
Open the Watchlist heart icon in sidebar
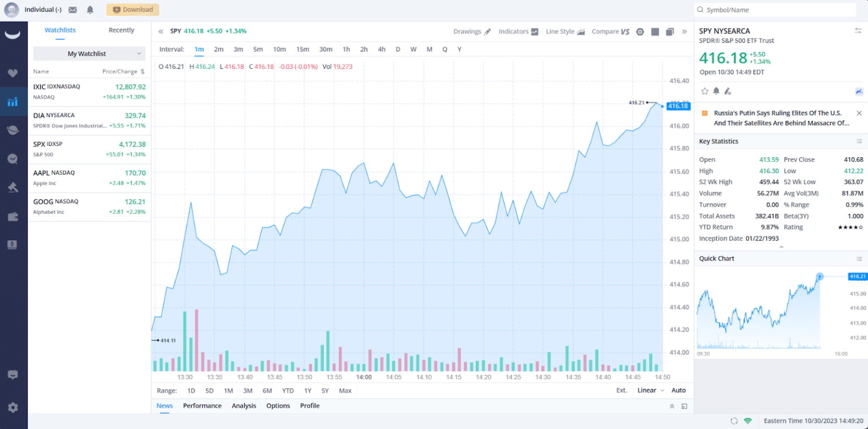14,73
